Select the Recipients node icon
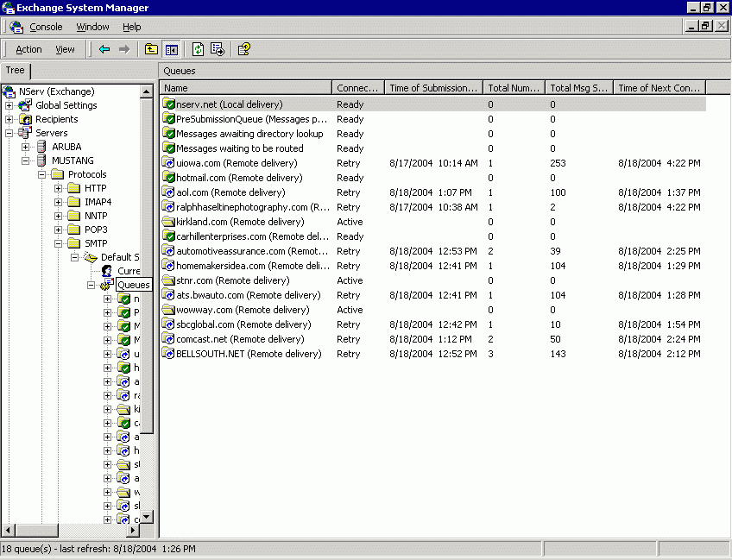Viewport: 732px width, 560px height. [25, 119]
